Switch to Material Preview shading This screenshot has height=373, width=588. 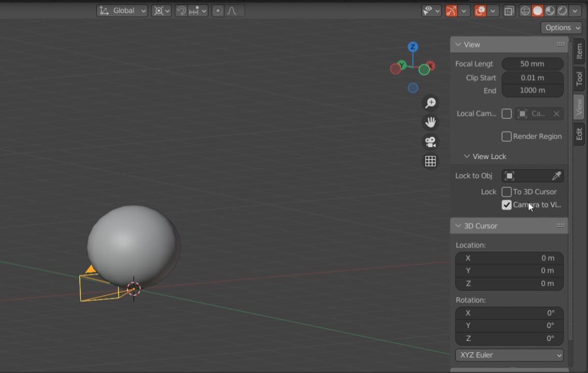coord(549,10)
